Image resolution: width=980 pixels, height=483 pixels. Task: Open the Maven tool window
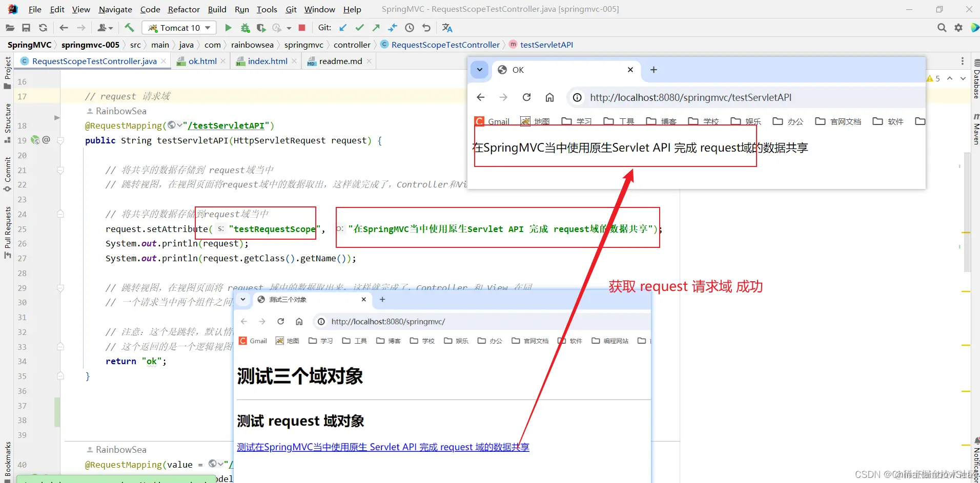975,128
